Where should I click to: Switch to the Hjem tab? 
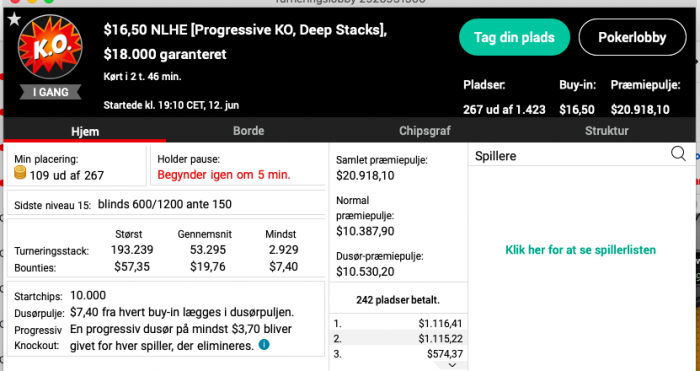pyautogui.click(x=85, y=131)
